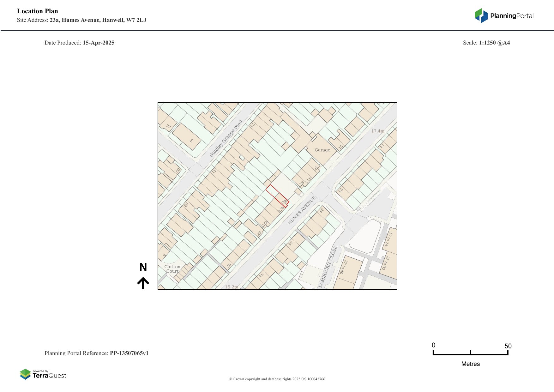Screen dimensions: 554x392
Task: Select the Garage building label on the map
Action: [x=322, y=150]
